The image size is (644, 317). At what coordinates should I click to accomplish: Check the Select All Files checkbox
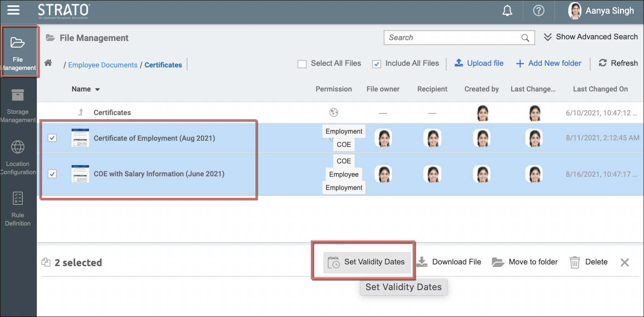coord(303,64)
